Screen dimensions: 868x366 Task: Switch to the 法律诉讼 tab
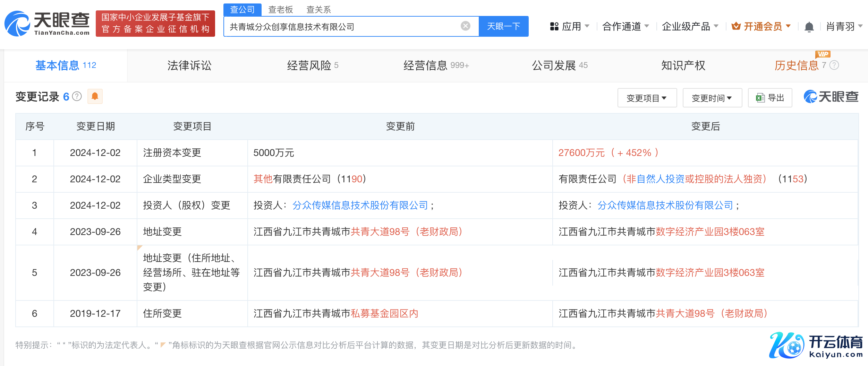click(x=189, y=66)
